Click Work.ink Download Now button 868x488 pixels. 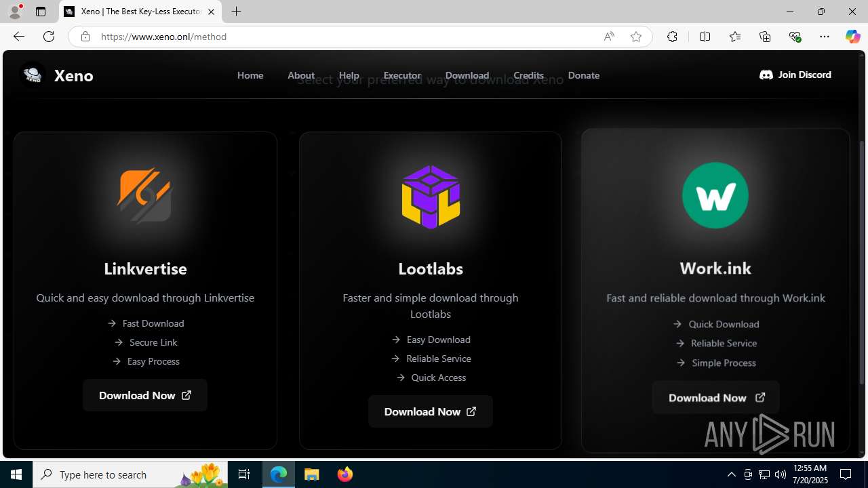(716, 398)
